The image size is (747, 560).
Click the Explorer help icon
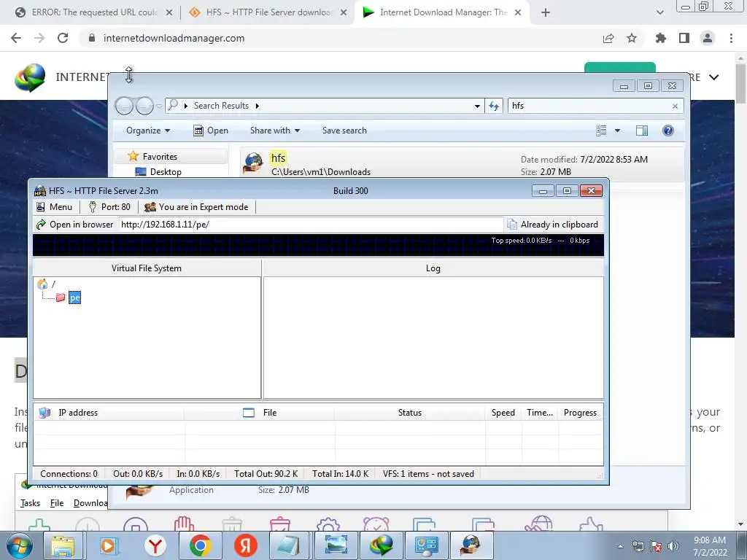pos(668,131)
